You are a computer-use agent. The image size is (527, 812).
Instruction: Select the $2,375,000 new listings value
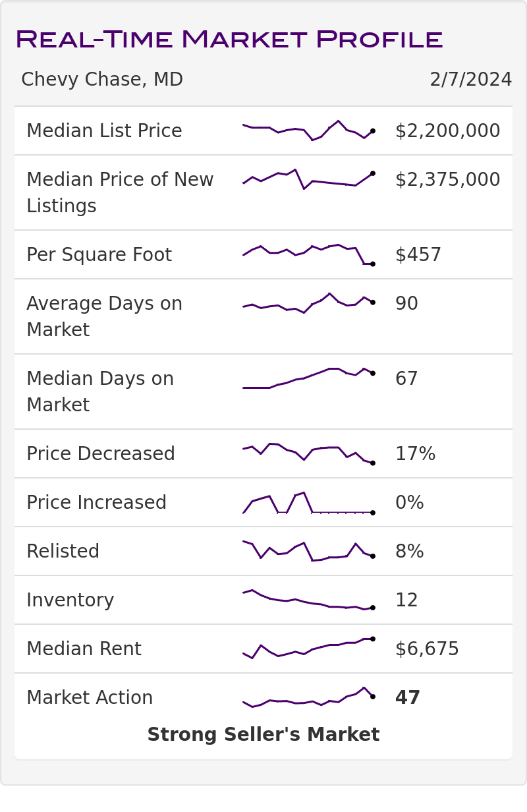click(x=447, y=180)
